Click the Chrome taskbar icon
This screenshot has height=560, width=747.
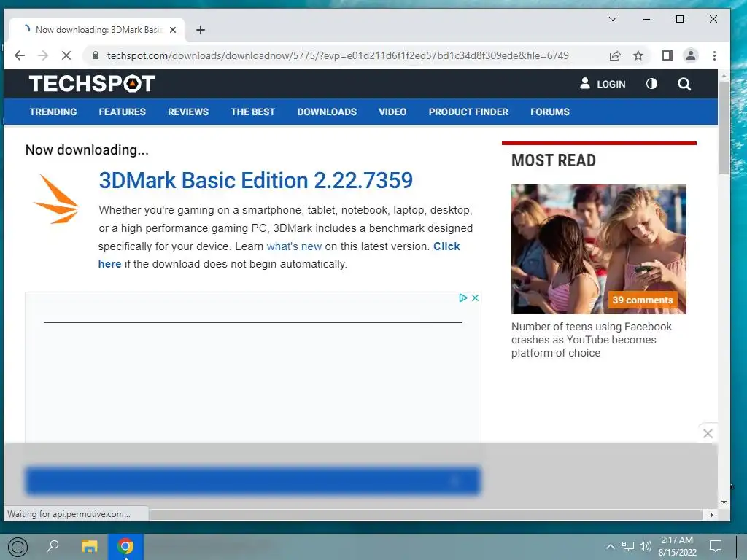coord(125,547)
